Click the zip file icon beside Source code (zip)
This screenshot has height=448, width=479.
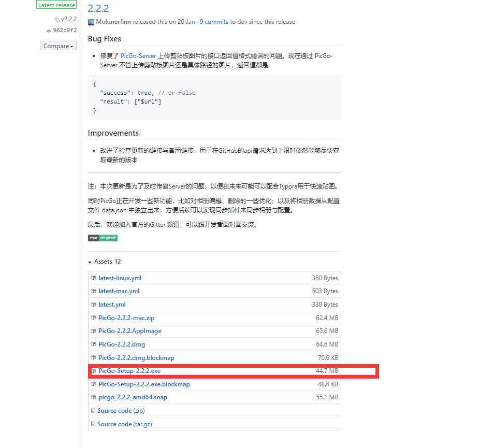[x=93, y=411]
